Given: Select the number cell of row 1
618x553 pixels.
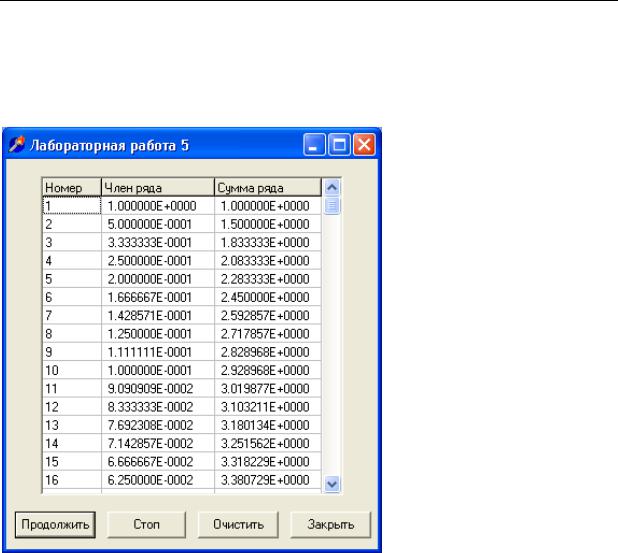Looking at the screenshot, I should tap(72, 206).
